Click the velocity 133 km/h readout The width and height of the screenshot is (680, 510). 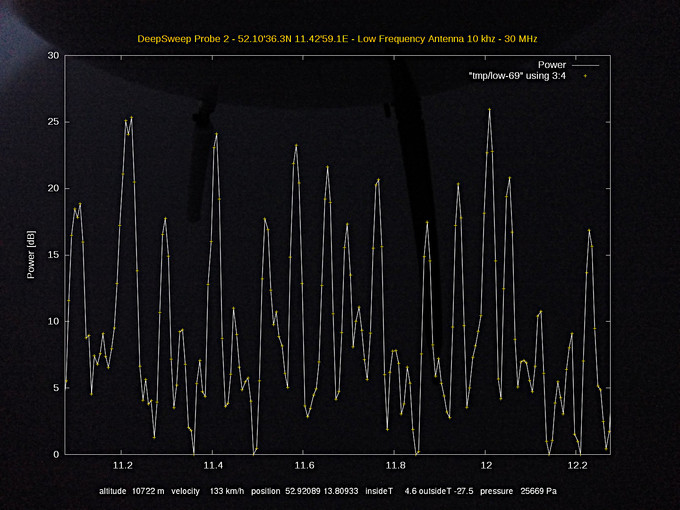(214, 492)
